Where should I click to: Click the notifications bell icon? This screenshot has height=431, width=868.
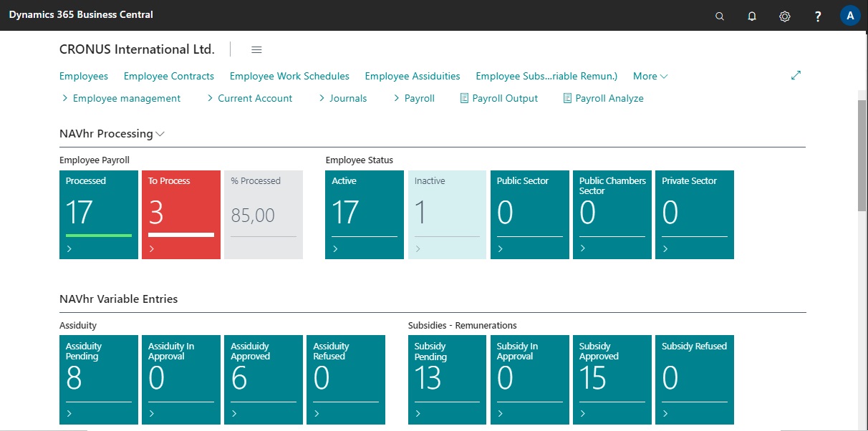click(752, 16)
